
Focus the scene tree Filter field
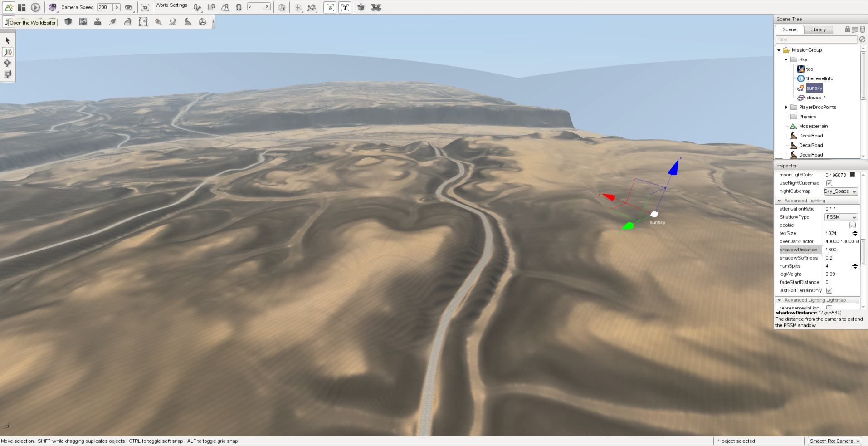(816, 39)
